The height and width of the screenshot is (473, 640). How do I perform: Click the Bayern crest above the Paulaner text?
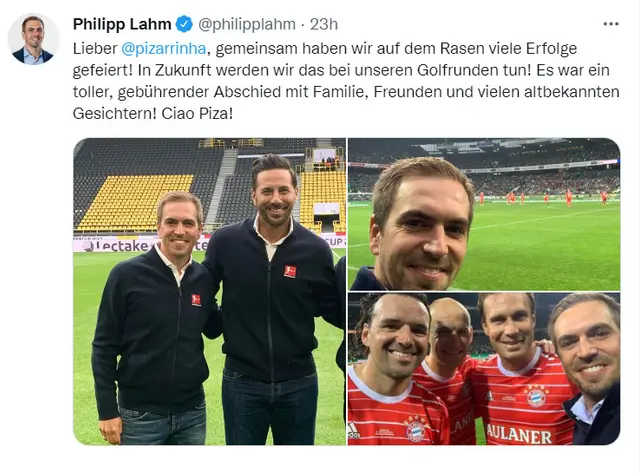(536, 397)
